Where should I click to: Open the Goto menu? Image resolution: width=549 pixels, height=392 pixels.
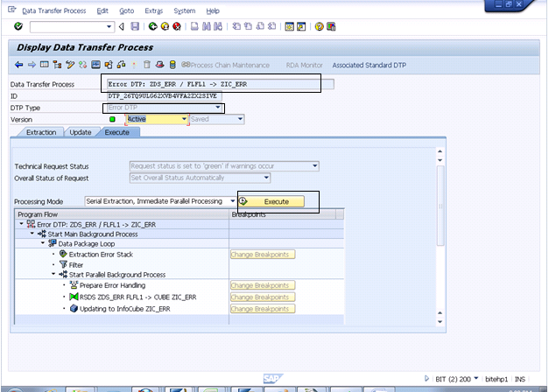126,10
